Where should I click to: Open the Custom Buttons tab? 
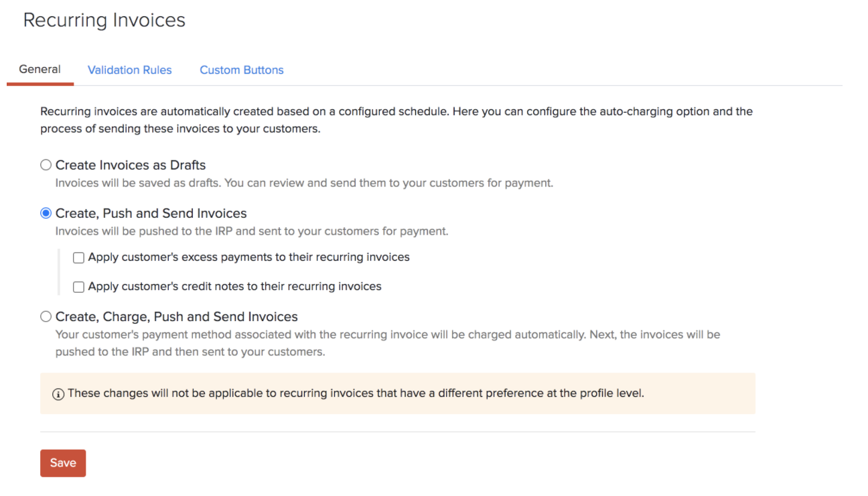(x=241, y=70)
